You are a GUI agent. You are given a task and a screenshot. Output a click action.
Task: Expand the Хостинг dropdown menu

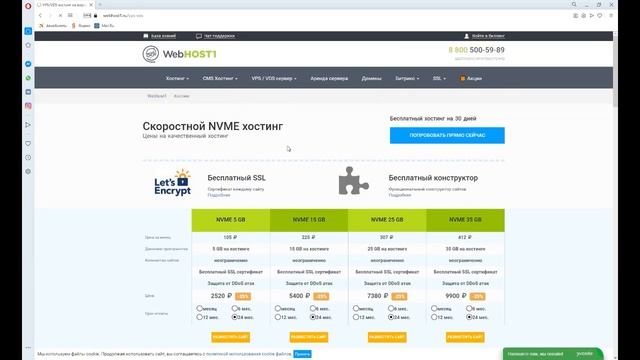(177, 78)
